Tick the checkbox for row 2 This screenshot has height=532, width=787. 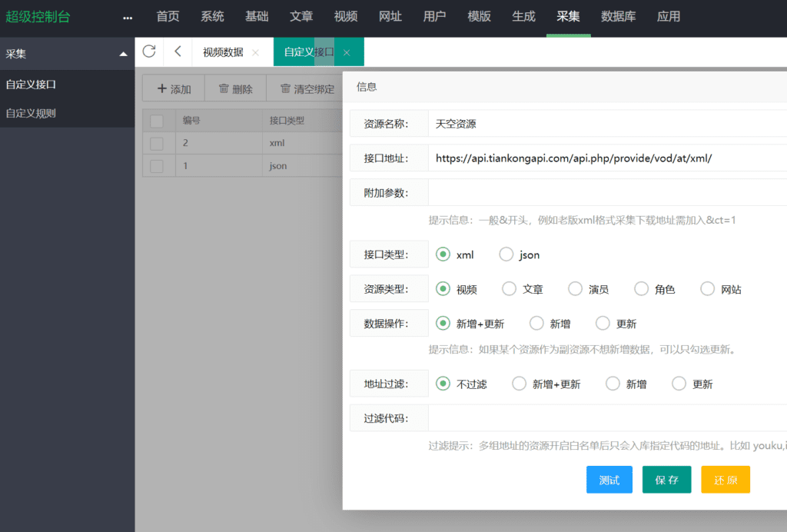pyautogui.click(x=157, y=143)
